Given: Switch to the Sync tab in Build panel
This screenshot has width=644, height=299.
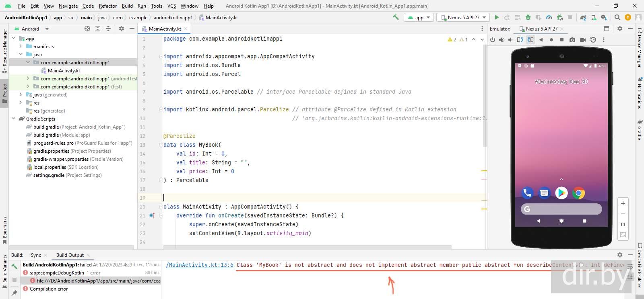Looking at the screenshot, I should [x=36, y=255].
